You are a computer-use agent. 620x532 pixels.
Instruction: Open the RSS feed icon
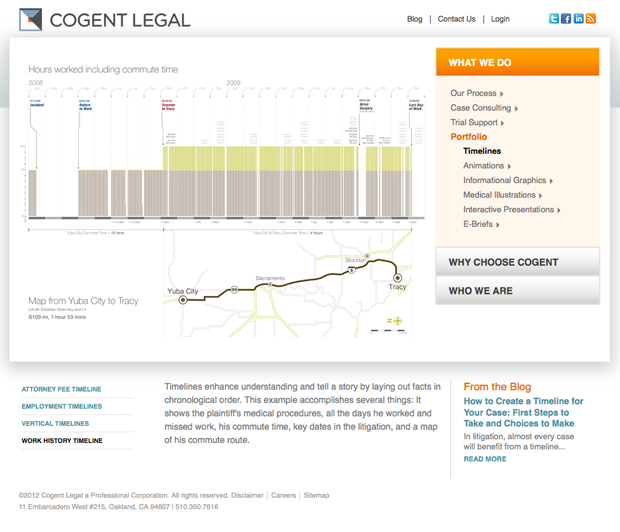(591, 19)
